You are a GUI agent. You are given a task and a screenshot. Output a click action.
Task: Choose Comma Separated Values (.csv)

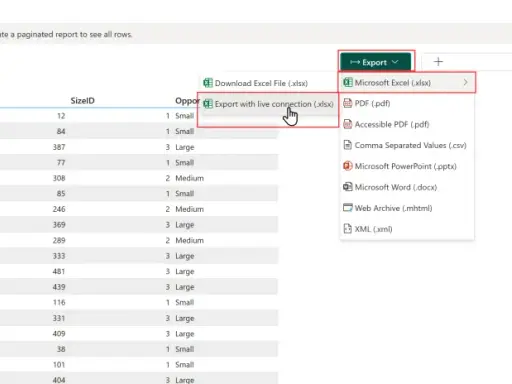[407, 145]
